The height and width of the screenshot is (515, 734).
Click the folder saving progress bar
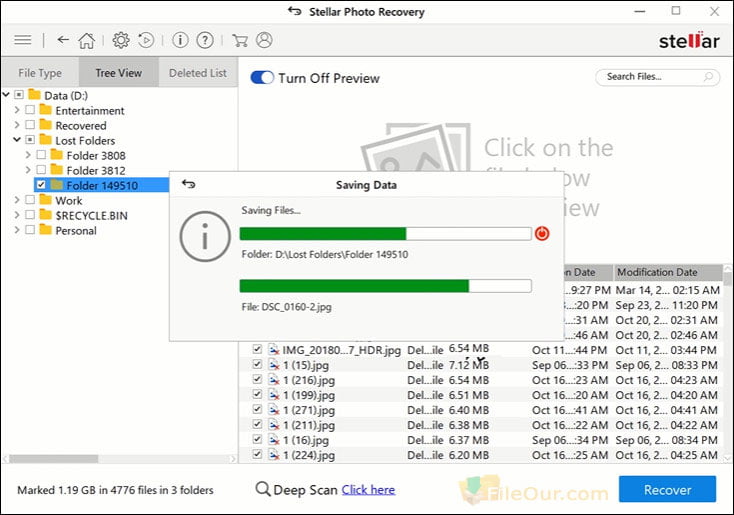[385, 234]
